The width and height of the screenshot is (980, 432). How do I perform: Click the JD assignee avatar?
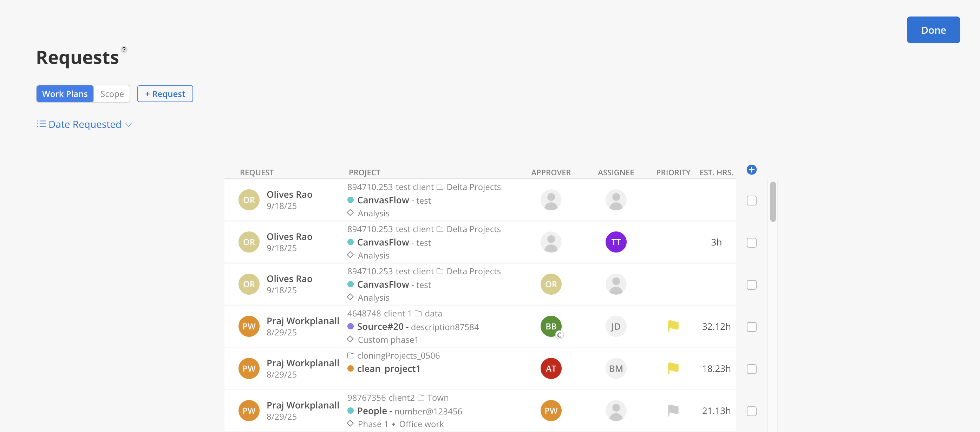pos(616,326)
